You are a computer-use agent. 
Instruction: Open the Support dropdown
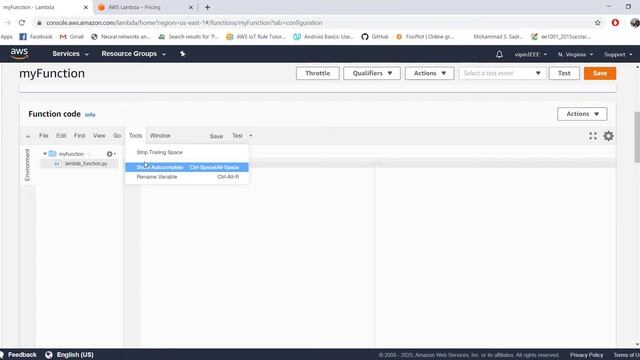coord(618,54)
